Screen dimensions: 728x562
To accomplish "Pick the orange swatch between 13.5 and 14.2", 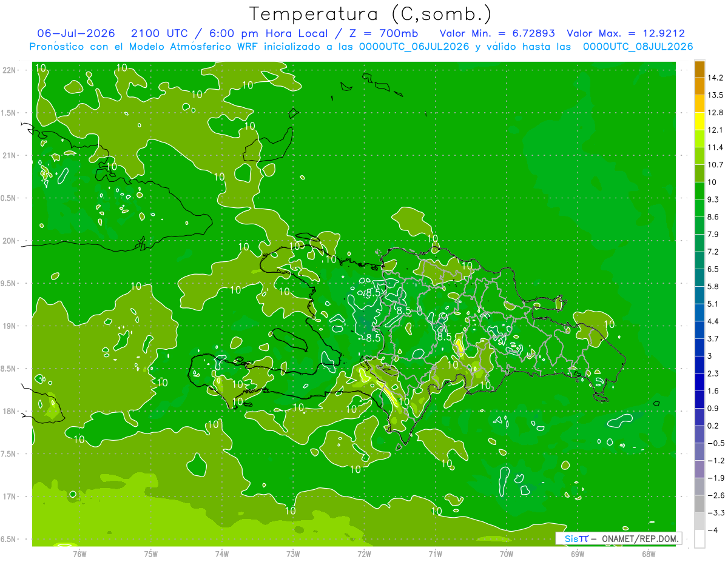I will (x=699, y=87).
